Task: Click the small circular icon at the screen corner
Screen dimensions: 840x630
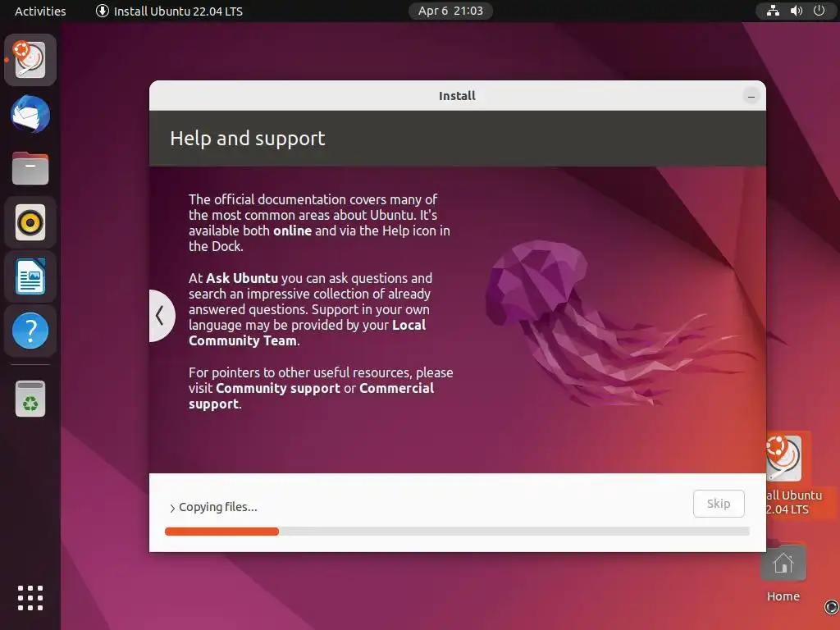Action: tap(831, 606)
